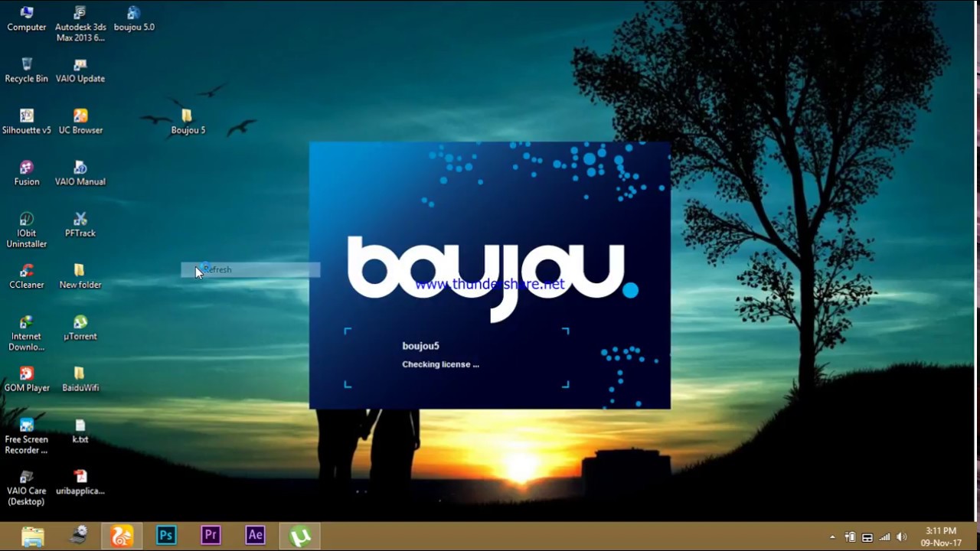Select GOM Player shortcut
The height and width of the screenshot is (551, 980).
(x=27, y=380)
